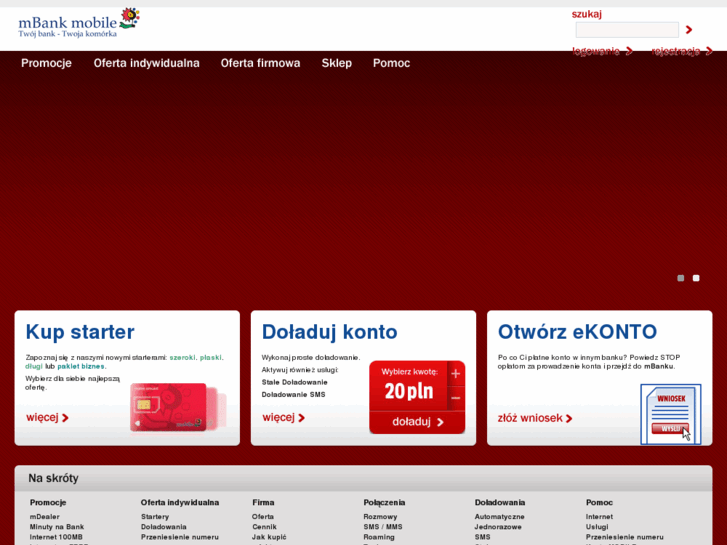Open Doładowanie SMS service link

click(293, 395)
